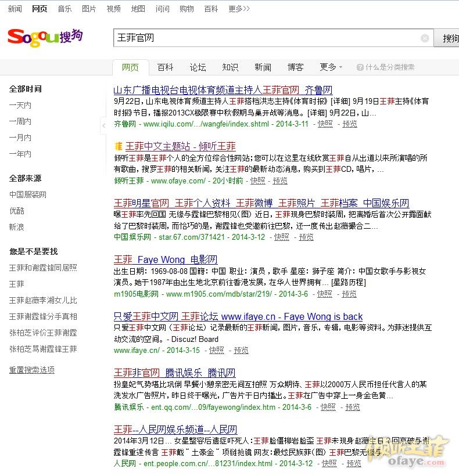Open 音乐 in the top navigation

click(64, 9)
